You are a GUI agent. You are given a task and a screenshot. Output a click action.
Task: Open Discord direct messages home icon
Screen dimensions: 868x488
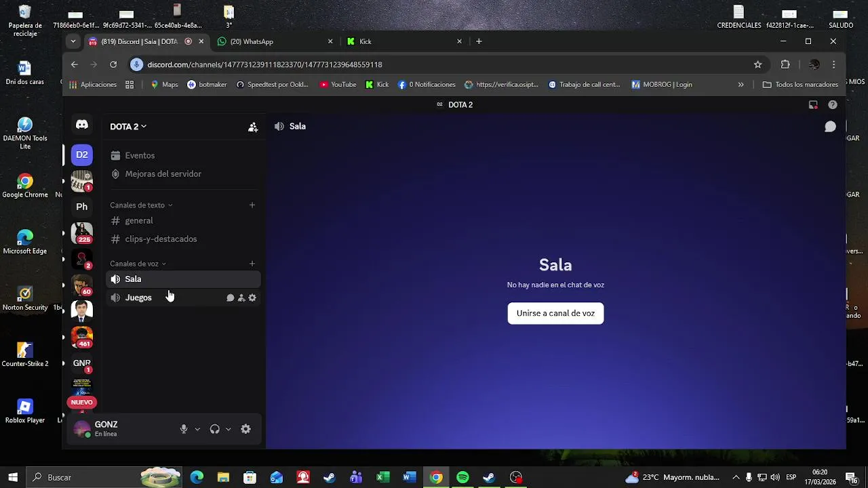(x=82, y=125)
